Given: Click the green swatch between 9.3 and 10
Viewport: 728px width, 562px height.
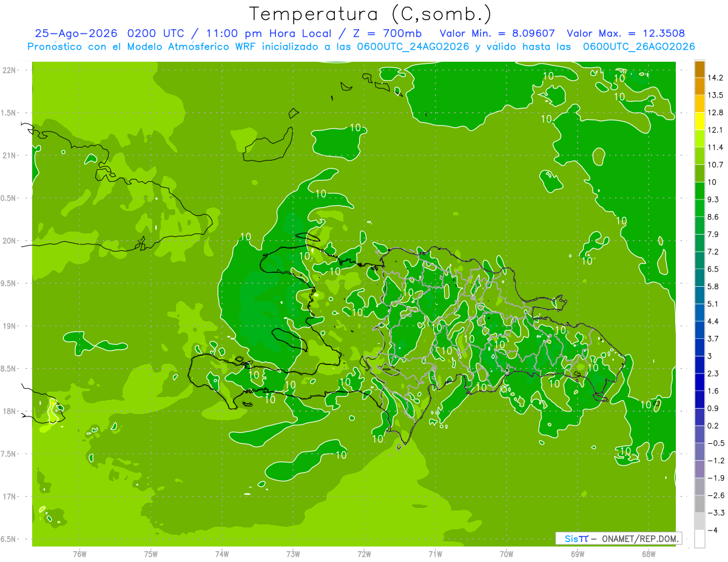Looking at the screenshot, I should (699, 191).
